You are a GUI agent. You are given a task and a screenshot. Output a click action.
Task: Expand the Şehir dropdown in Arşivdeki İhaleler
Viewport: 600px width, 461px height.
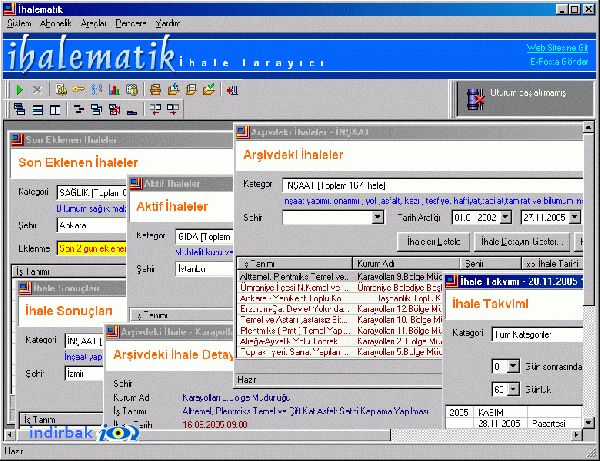coord(378,217)
